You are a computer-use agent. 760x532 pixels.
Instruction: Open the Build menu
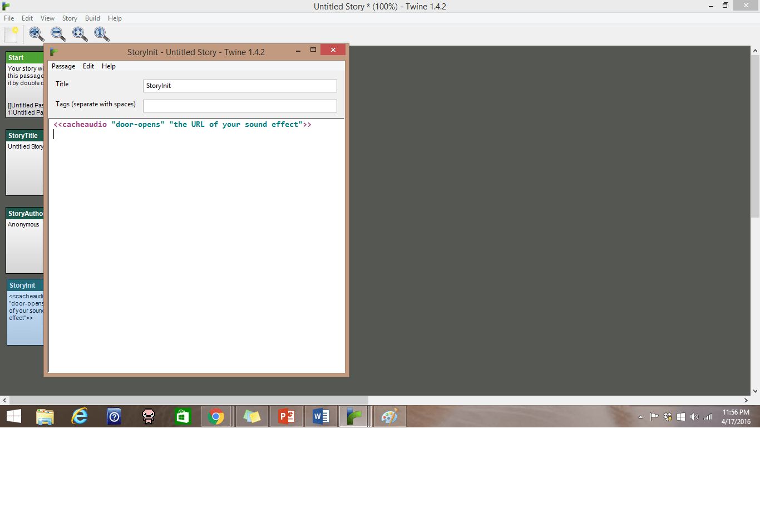point(92,18)
